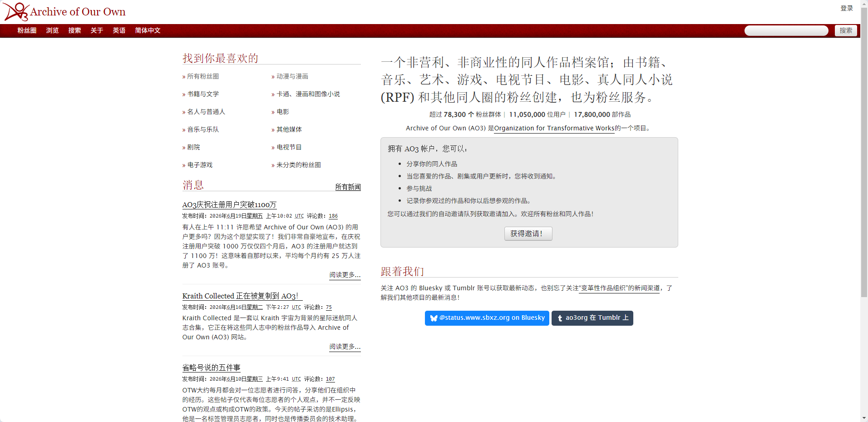Open the 动漫与漫画 fandom link
The width and height of the screenshot is (868, 422).
[292, 76]
